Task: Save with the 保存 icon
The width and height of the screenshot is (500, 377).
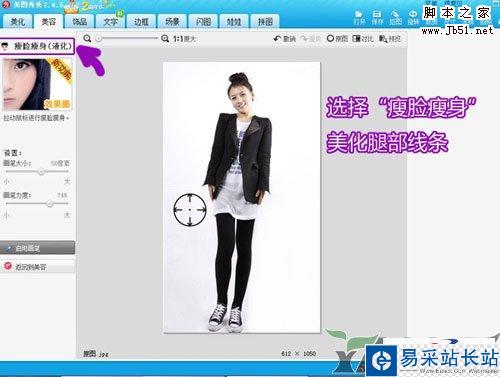Action: [x=377, y=18]
